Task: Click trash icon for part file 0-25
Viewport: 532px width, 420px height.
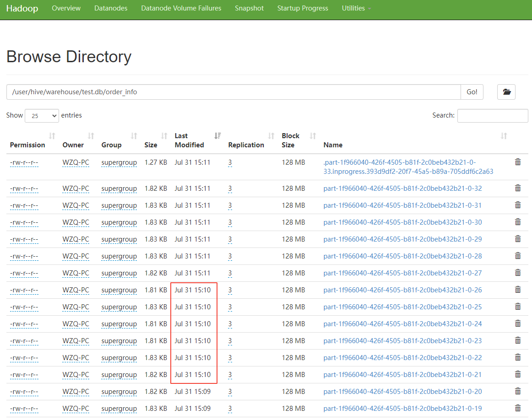Action: 518,307
